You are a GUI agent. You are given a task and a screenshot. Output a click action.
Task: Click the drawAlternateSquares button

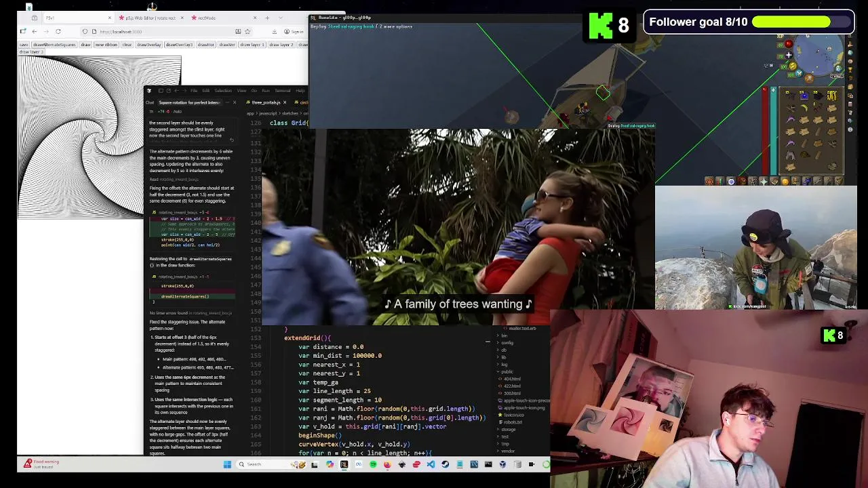tap(54, 45)
